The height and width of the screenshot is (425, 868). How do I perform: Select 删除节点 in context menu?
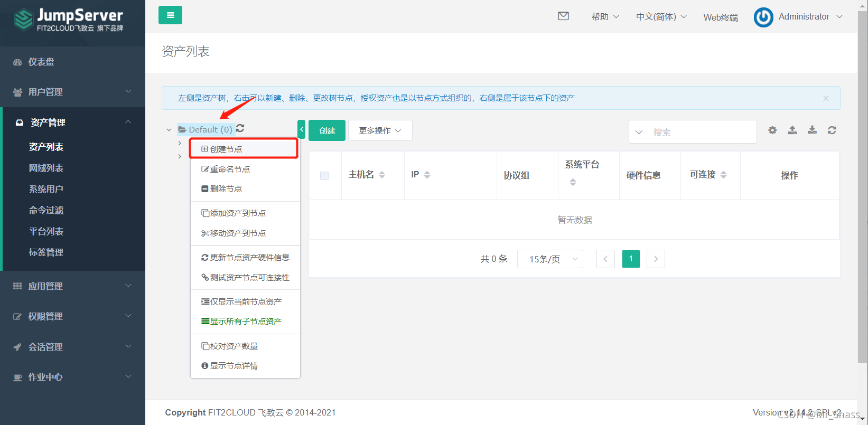245,188
